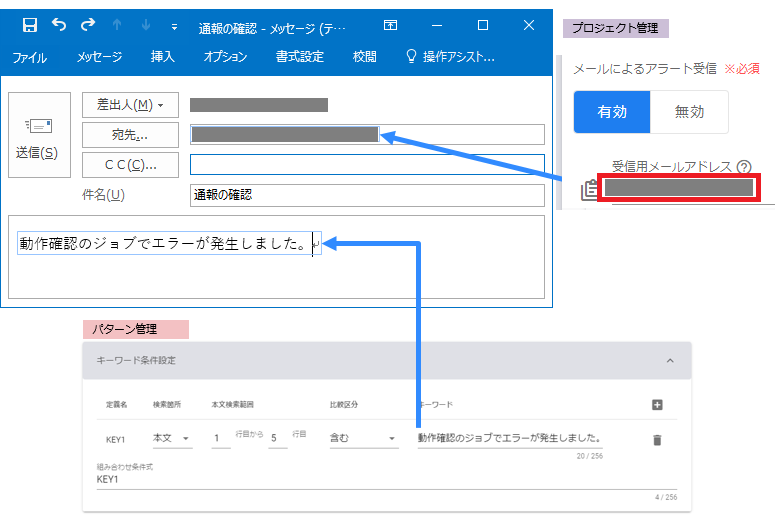
Task: Open the 含む comparison type dropdown
Action: (363, 439)
